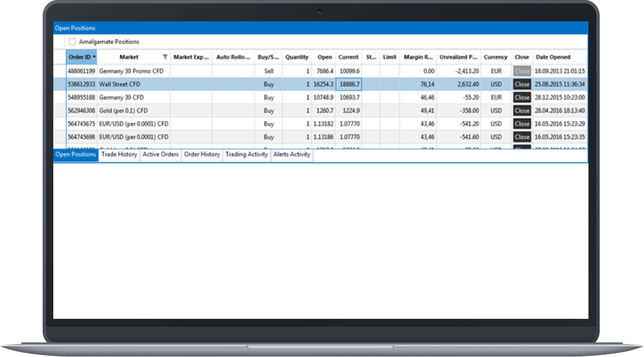Open the Active Orders tab
Image resolution: width=644 pixels, height=357 pixels.
pos(159,154)
